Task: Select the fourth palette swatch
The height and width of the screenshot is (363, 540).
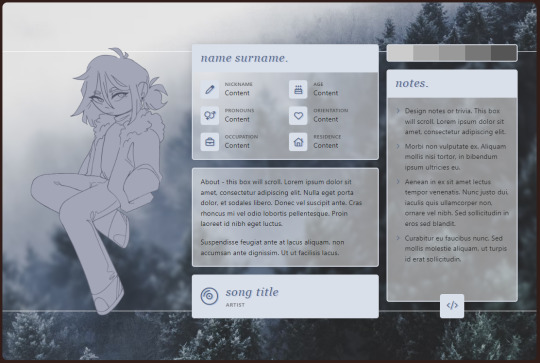Action: coord(478,53)
